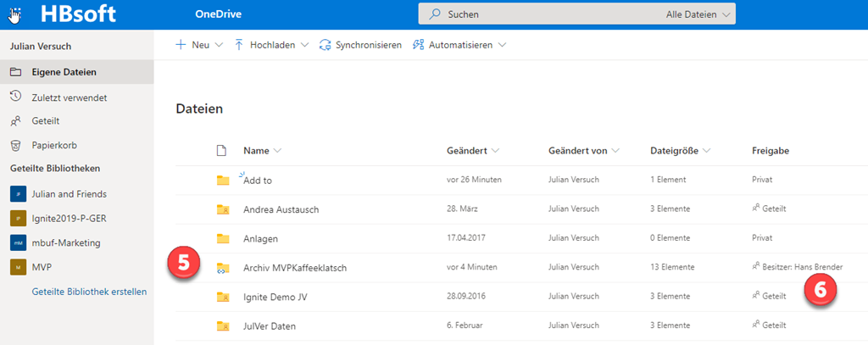The image size is (868, 345).
Task: Open the Ignite2019-P-GER library
Action: (x=69, y=219)
